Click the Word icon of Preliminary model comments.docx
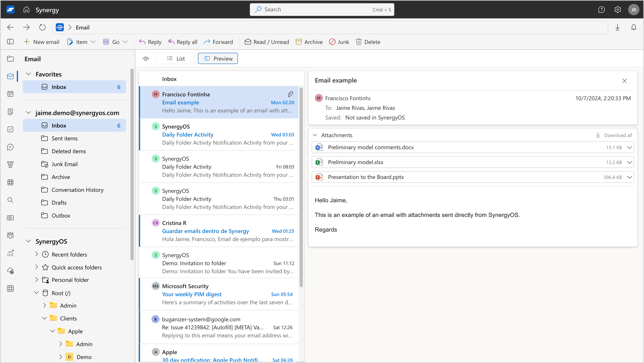The width and height of the screenshot is (644, 363). pos(319,147)
